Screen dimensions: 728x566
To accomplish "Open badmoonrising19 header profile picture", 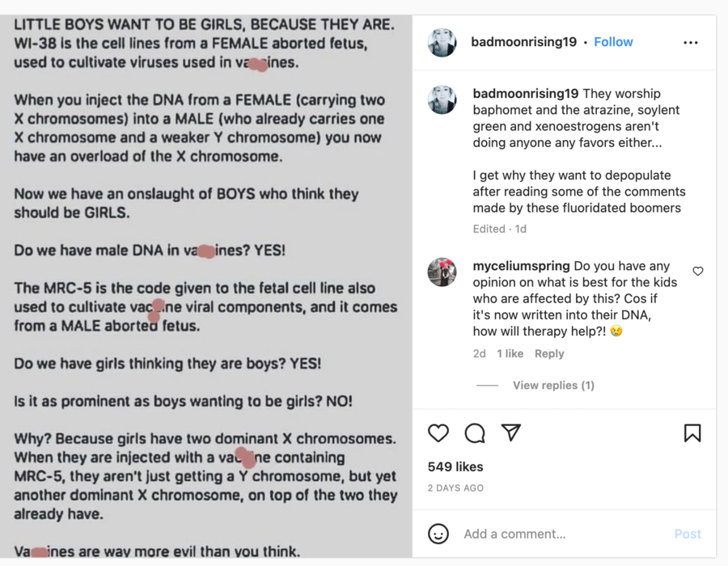I will (442, 42).
